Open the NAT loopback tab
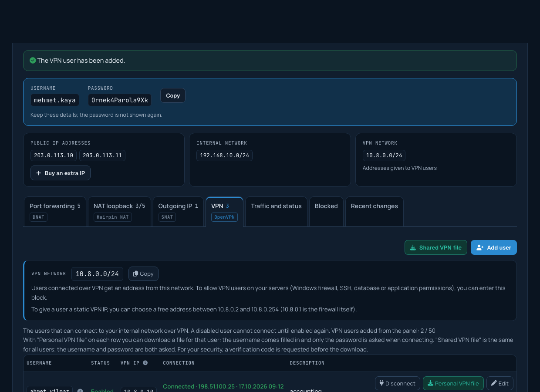 click(119, 211)
